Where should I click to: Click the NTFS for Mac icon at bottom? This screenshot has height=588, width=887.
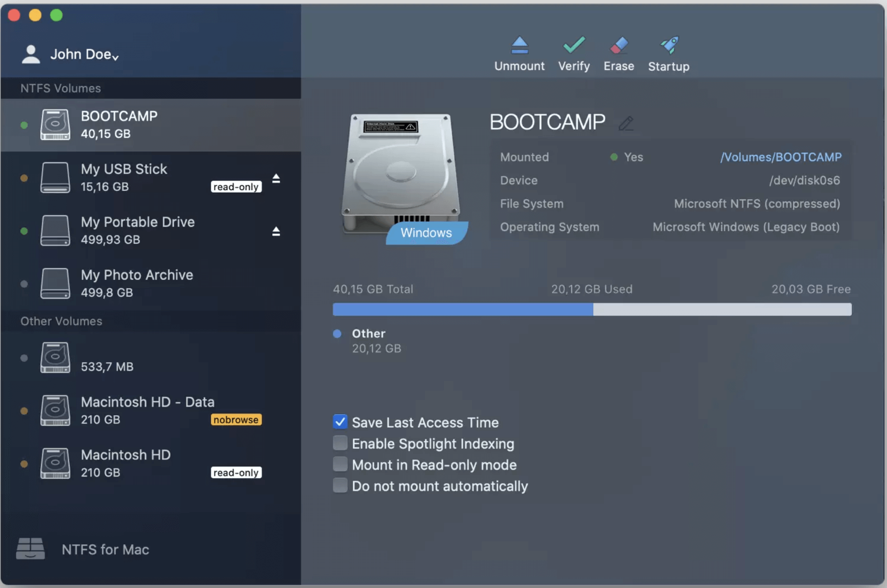pyautogui.click(x=30, y=549)
